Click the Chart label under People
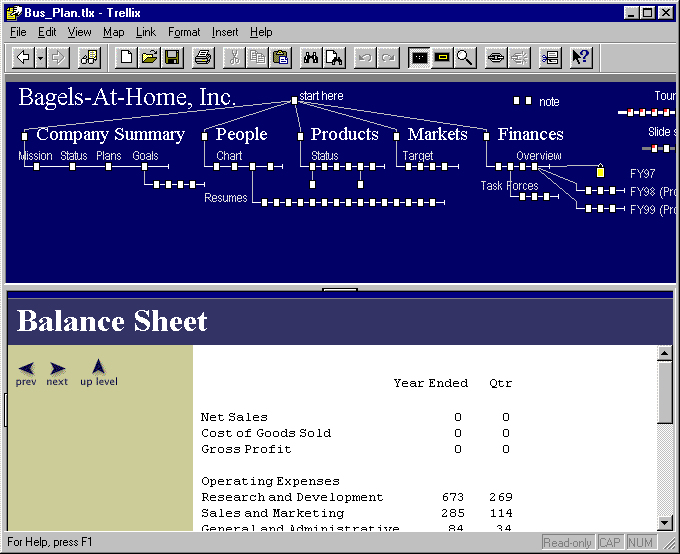The height and width of the screenshot is (554, 680). (229, 156)
